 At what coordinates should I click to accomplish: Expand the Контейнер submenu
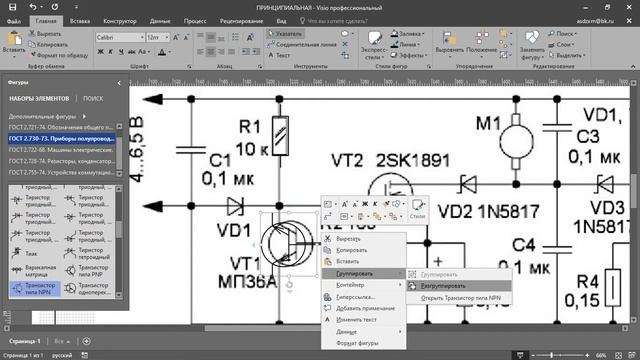click(364, 285)
